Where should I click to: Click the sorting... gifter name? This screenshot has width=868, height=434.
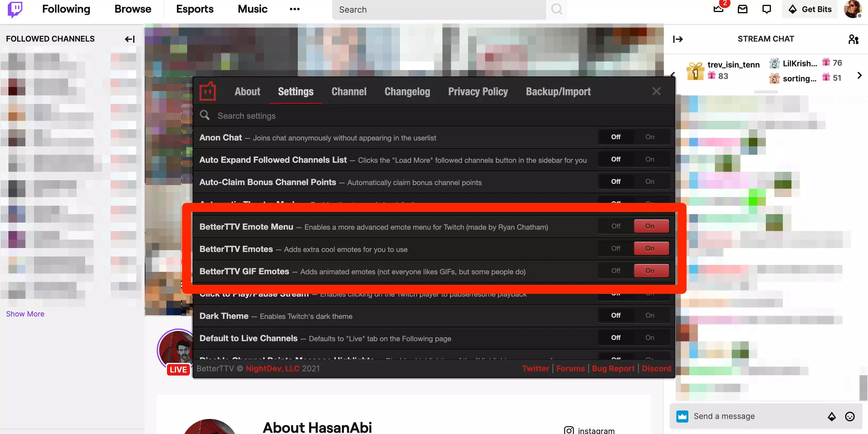pos(799,78)
